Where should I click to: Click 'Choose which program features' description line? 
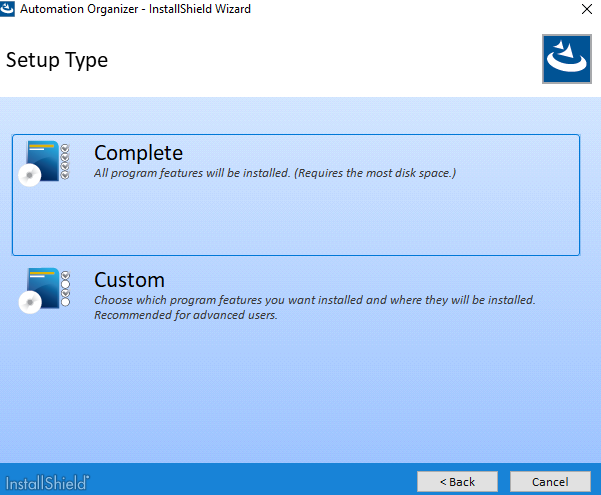pos(314,300)
